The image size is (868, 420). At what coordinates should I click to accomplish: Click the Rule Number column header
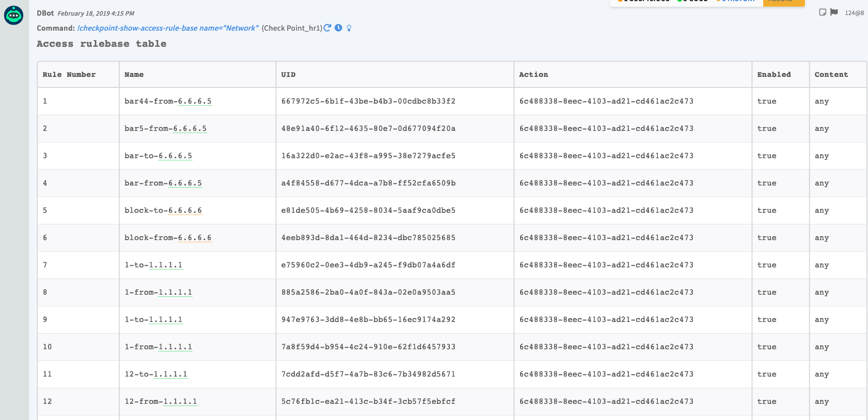click(x=69, y=75)
